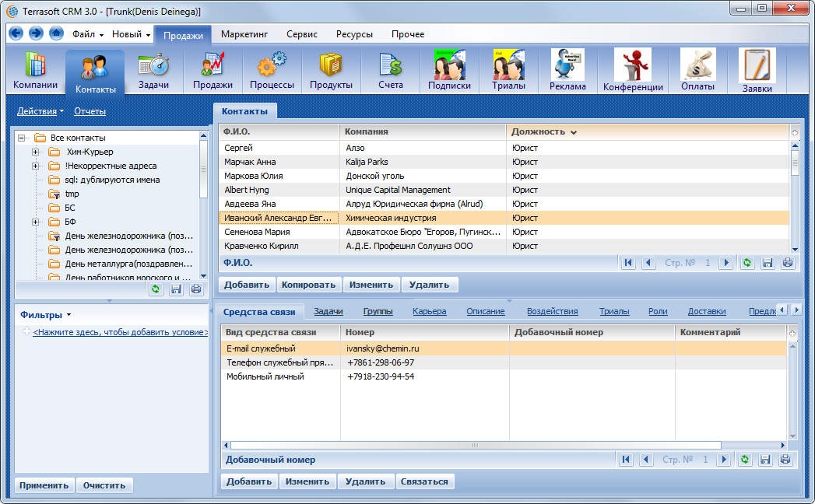
Task: Open the Группы detail tab
Action: click(378, 311)
